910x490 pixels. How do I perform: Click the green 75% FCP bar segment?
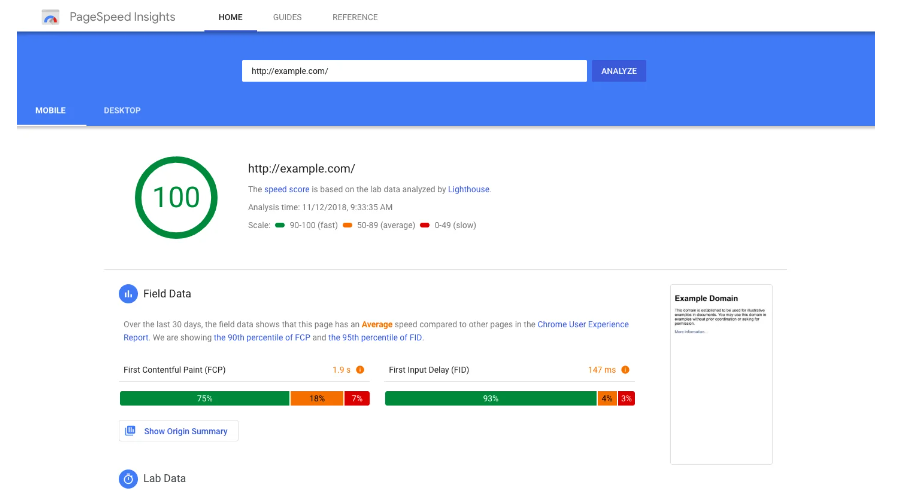(x=204, y=398)
